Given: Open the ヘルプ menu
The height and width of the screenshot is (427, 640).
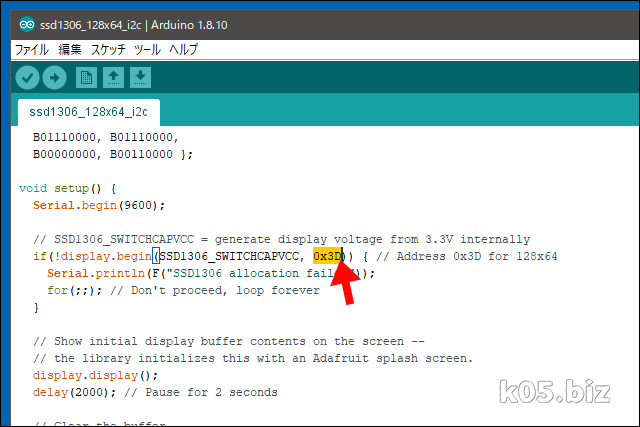Looking at the screenshot, I should [184, 49].
